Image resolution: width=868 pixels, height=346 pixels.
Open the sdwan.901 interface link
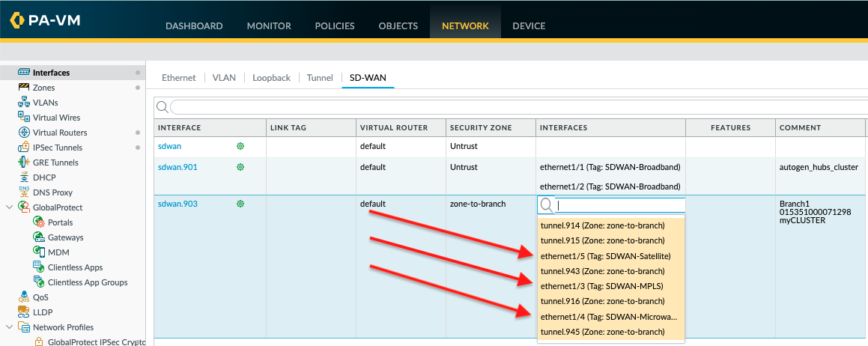coord(177,167)
